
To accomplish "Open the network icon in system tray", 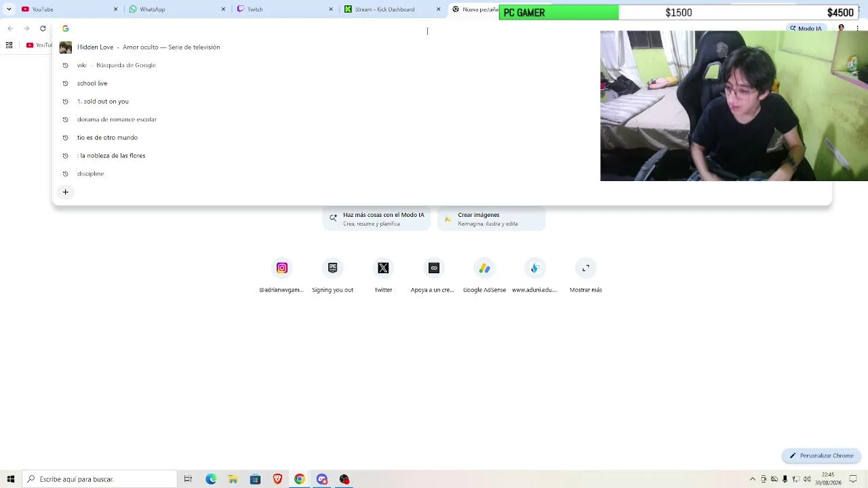I will pos(795,479).
